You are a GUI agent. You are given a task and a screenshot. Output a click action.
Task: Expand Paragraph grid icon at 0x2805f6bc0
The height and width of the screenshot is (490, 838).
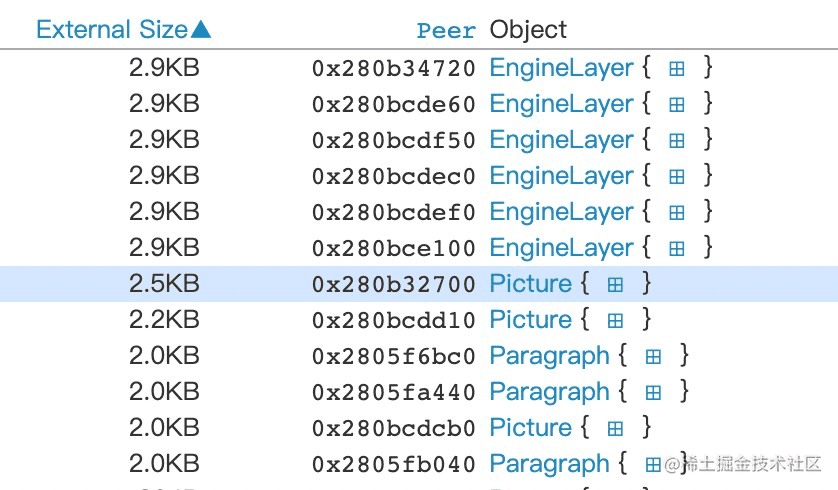pyautogui.click(x=653, y=356)
